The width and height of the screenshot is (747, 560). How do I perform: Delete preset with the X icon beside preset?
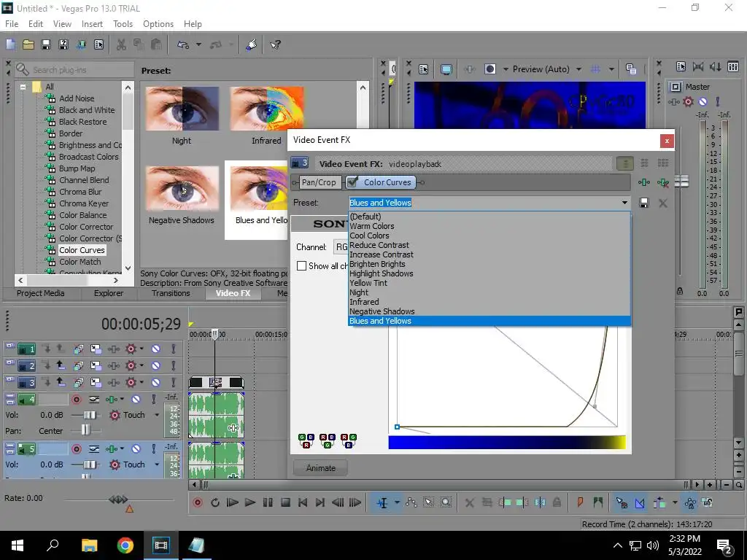[x=662, y=203]
